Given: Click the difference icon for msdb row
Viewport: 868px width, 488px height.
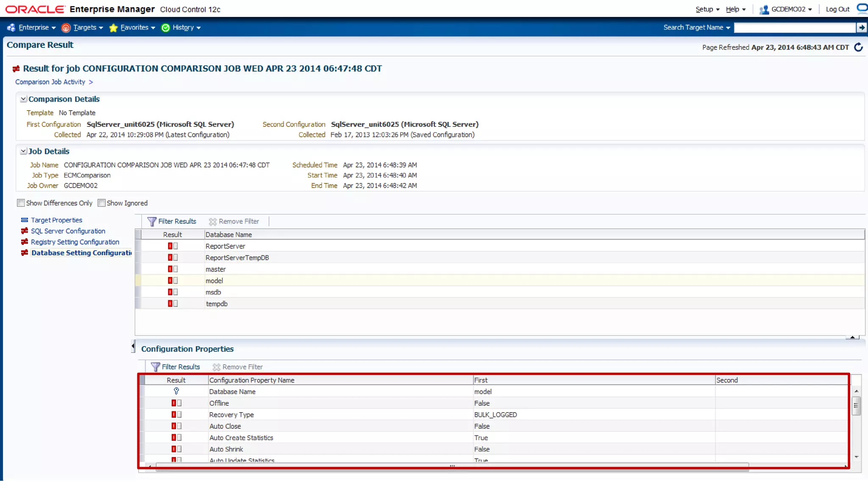Looking at the screenshot, I should point(172,292).
